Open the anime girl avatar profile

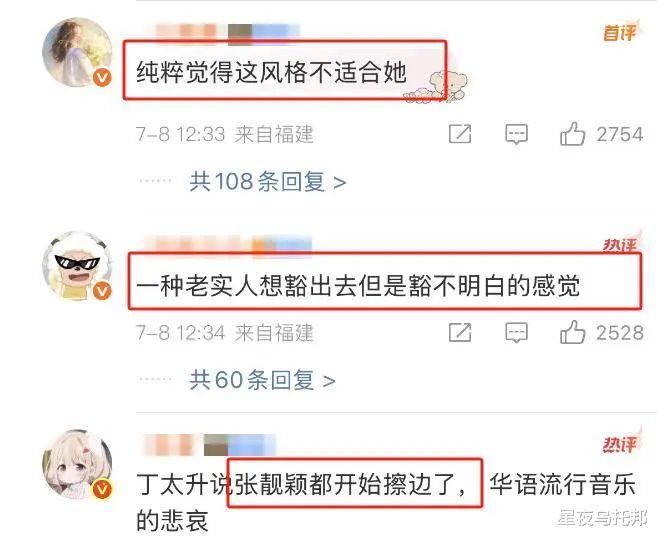(x=78, y=464)
